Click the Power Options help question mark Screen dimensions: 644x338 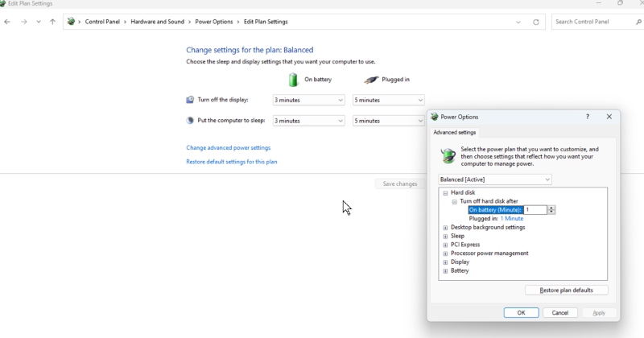coord(587,117)
